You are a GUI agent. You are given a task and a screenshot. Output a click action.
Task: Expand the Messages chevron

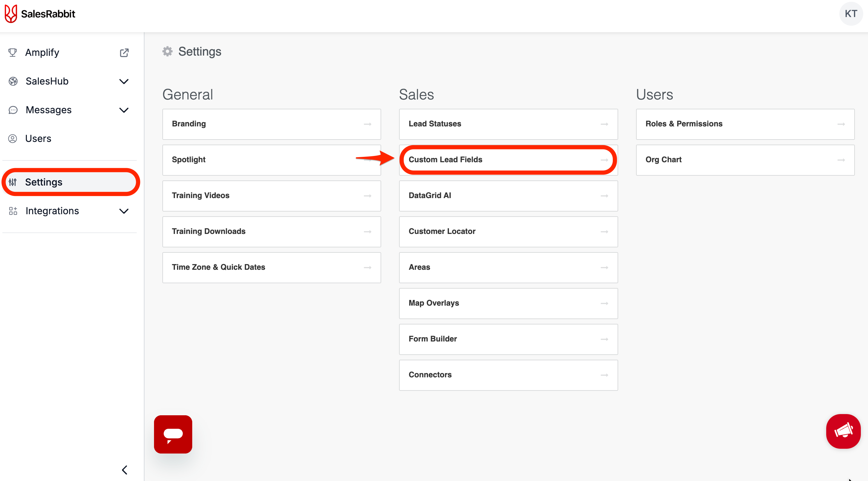(124, 110)
